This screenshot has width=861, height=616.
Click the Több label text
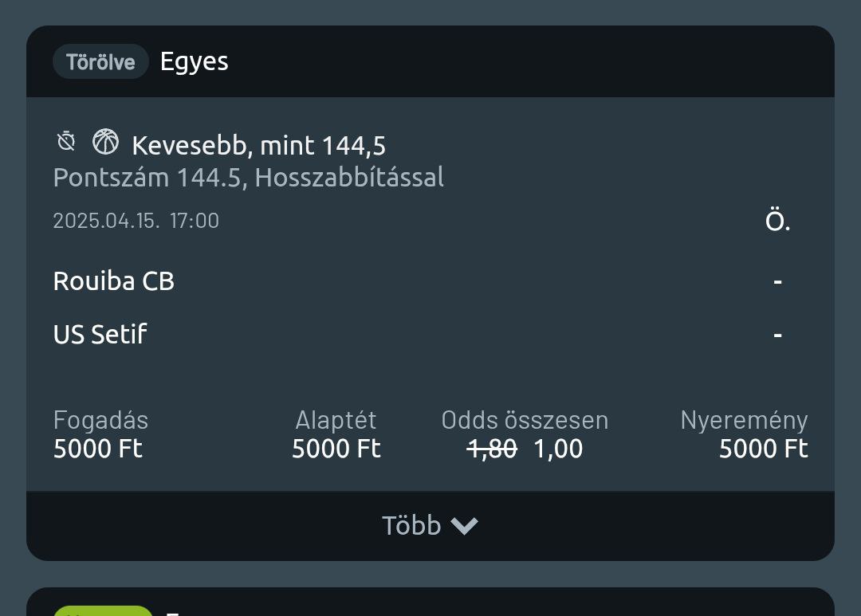tap(411, 526)
